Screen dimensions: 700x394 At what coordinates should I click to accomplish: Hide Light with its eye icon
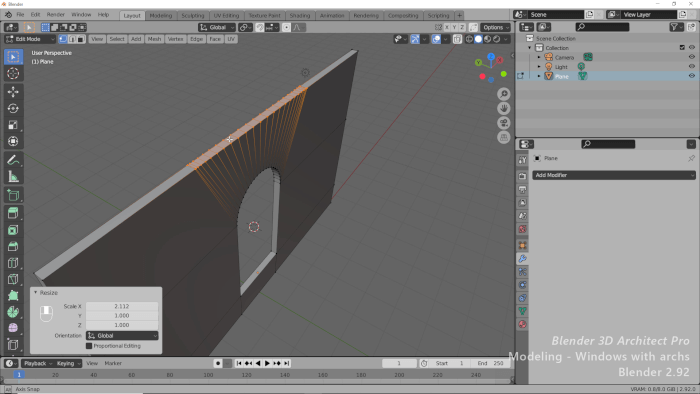[x=692, y=66]
